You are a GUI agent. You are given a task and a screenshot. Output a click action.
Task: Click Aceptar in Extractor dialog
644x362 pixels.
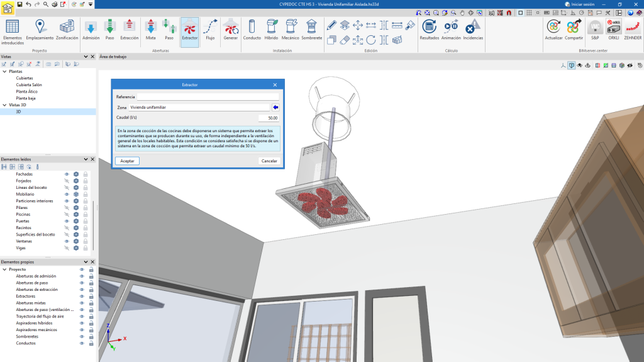pos(127,161)
